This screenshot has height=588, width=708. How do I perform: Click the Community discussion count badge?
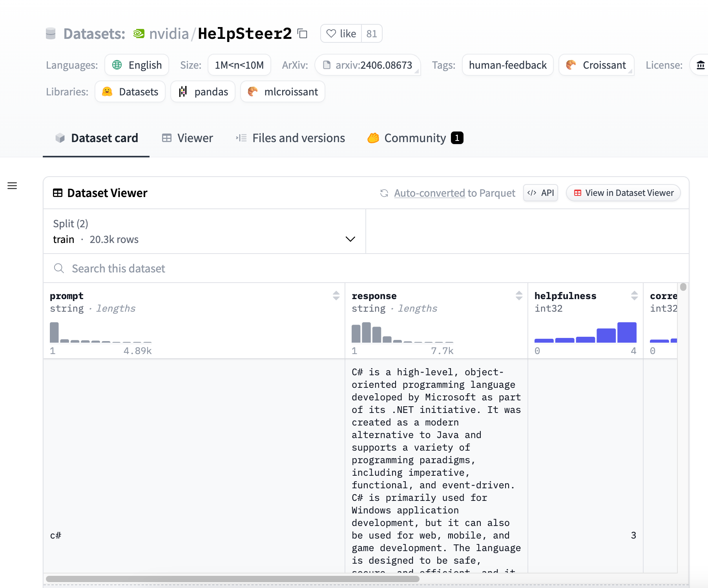coord(457,138)
